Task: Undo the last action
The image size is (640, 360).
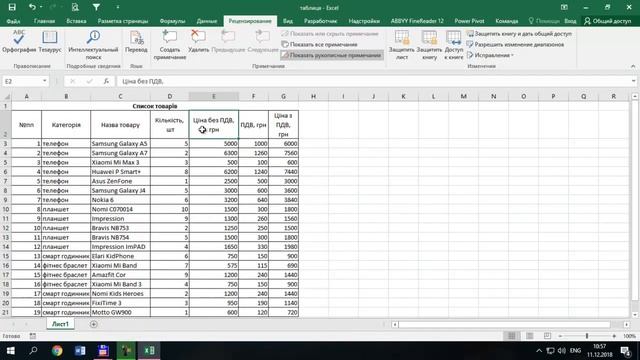Action: (32, 7)
